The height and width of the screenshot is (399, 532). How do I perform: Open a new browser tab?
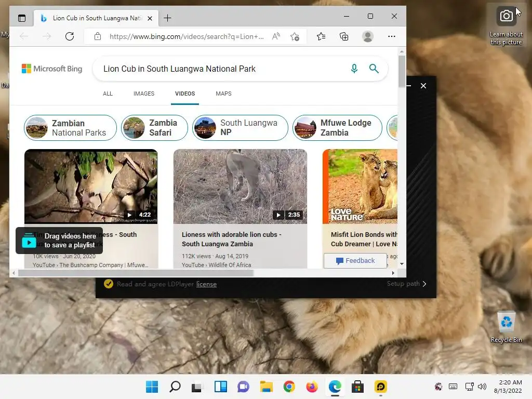click(x=168, y=18)
